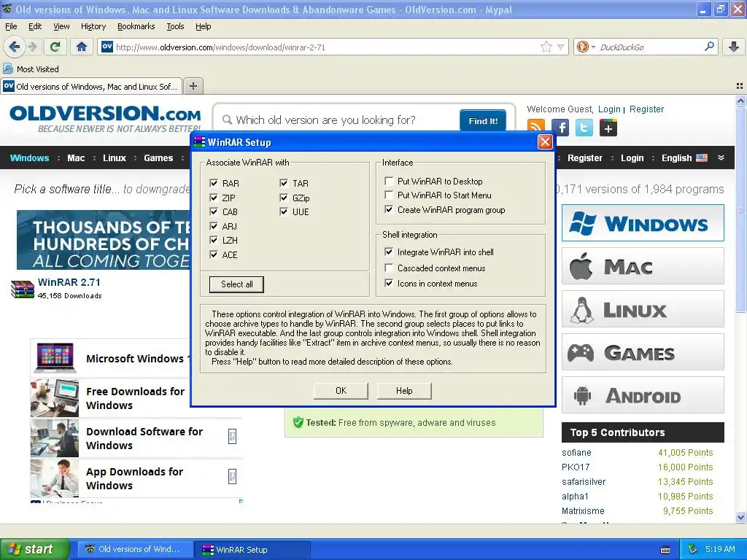
Task: Toggle Integrate WinRAR into shell
Action: (389, 252)
